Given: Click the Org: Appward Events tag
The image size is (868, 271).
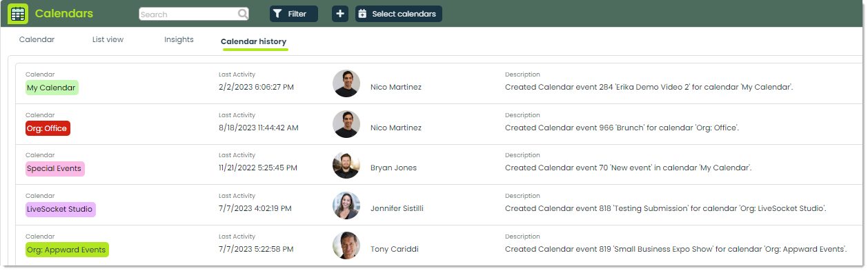Looking at the screenshot, I should point(67,250).
